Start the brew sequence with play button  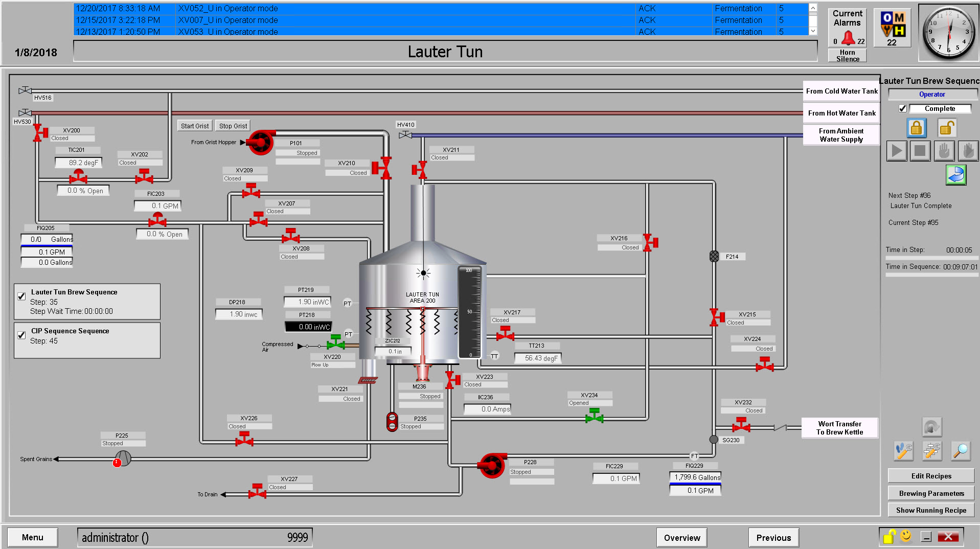click(x=897, y=151)
